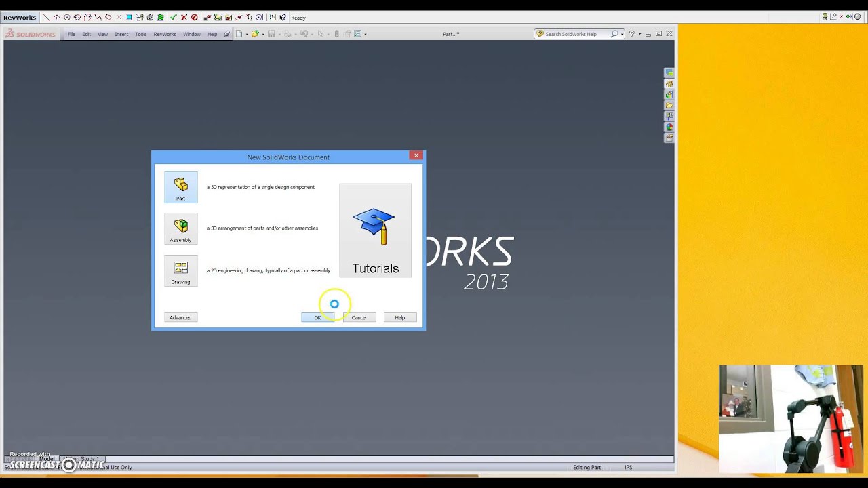The width and height of the screenshot is (868, 488).
Task: Click the RevWorks What's This help icon
Action: [x=283, y=17]
